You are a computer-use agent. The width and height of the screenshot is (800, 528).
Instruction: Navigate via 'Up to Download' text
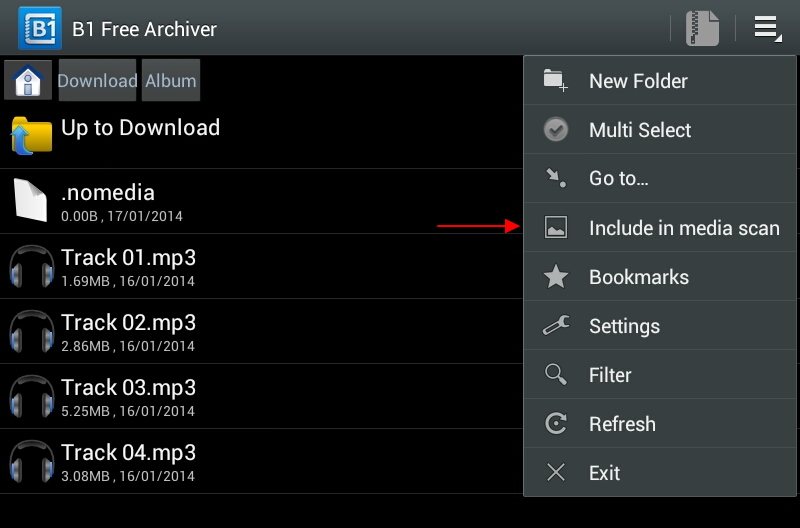click(x=140, y=128)
